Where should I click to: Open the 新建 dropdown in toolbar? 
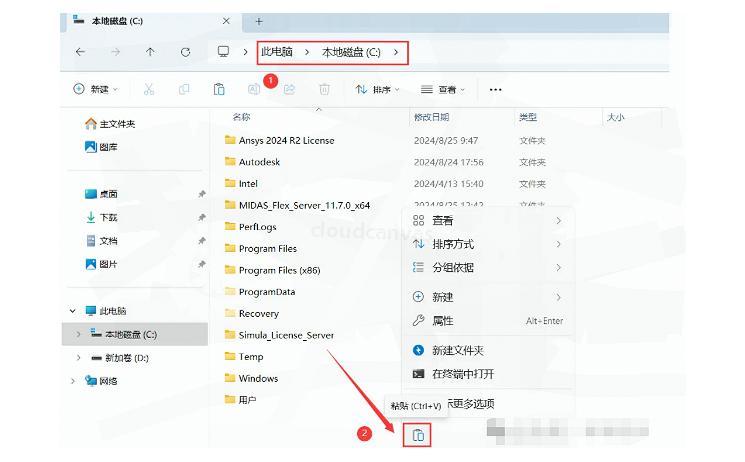point(96,89)
